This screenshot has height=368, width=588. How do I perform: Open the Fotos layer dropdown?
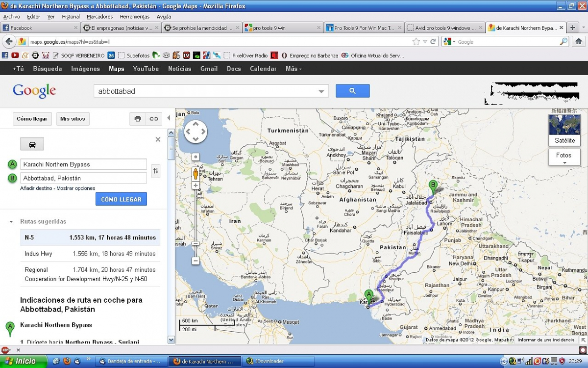tap(564, 158)
